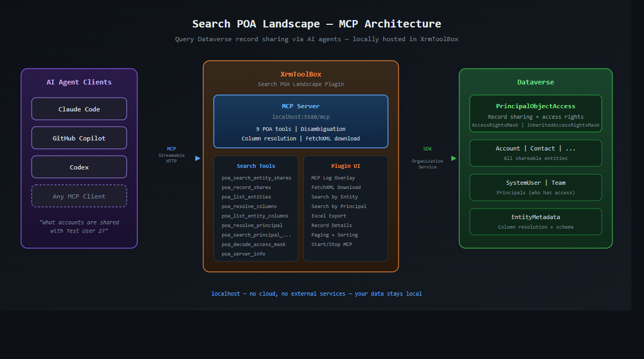Click poa_server_info in the tools list
The width and height of the screenshot is (644, 359).
click(x=243, y=254)
